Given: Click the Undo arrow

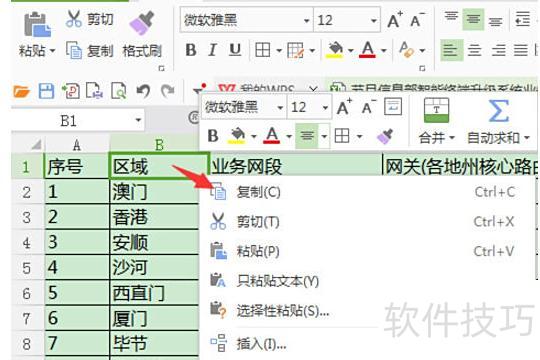Looking at the screenshot, I should pos(143,91).
